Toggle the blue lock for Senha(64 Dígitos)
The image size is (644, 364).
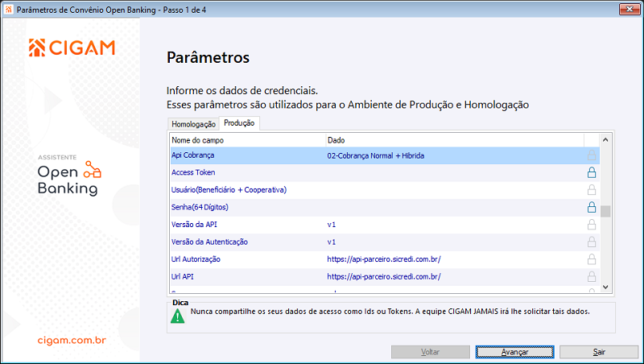click(x=592, y=207)
